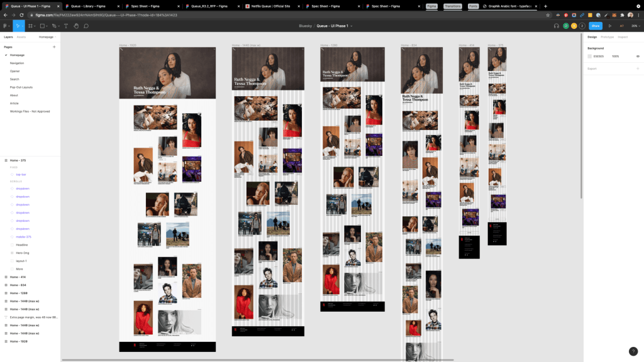Present prototype with play icon
This screenshot has width=644, height=362.
click(x=609, y=26)
